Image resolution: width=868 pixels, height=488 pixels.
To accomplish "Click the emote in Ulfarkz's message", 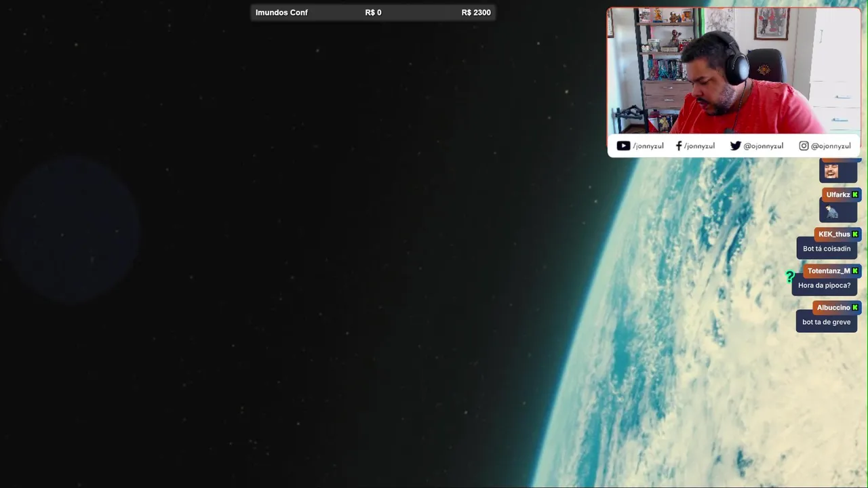I will [x=832, y=212].
